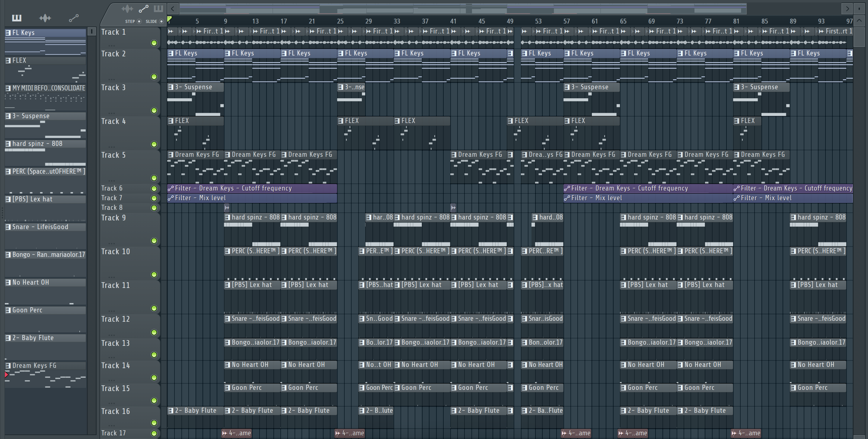Open the first Filter - Mix level clip menu
The height and width of the screenshot is (439, 868).
[x=171, y=198]
